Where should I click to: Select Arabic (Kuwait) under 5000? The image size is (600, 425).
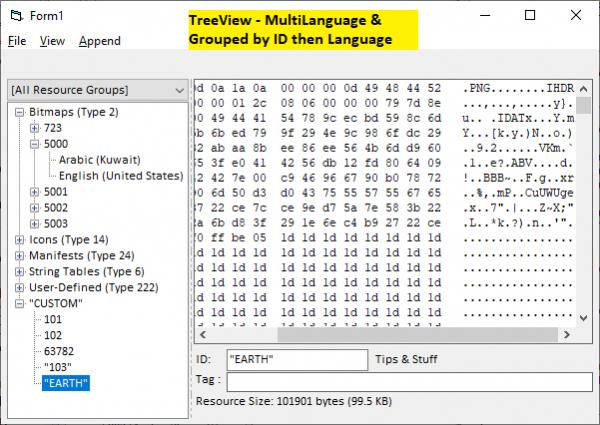(100, 160)
